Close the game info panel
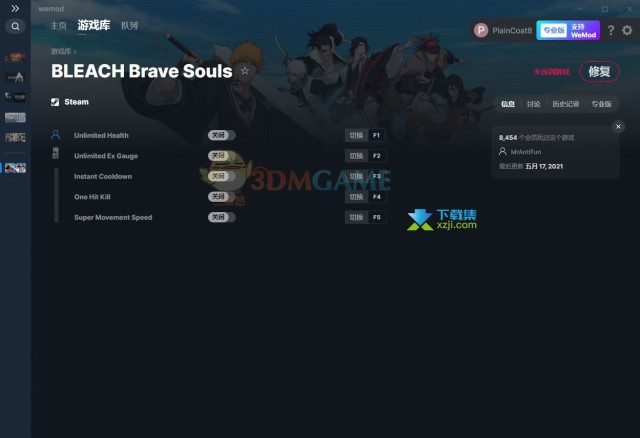Image resolution: width=640 pixels, height=438 pixels. point(618,127)
